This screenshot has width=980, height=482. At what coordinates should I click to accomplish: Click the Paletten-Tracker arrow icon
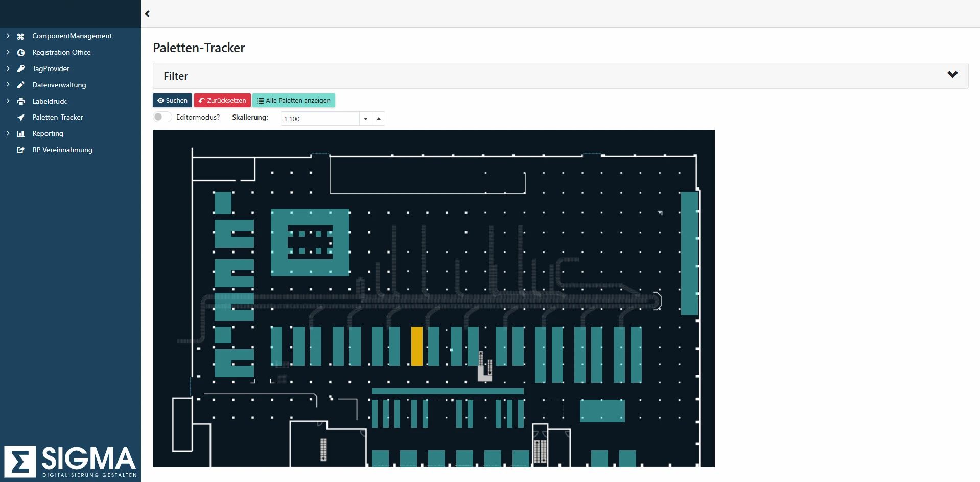[x=20, y=118]
